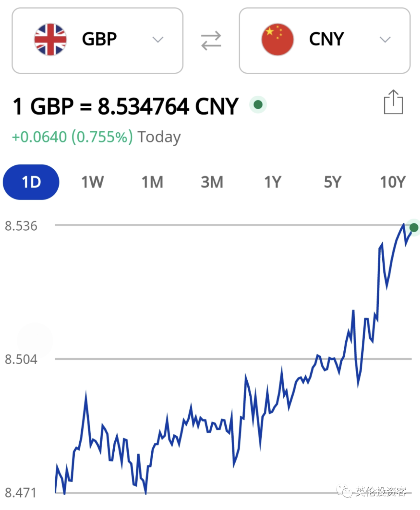
Task: Tap the watermark logo in the chart corner
Action: (x=372, y=491)
